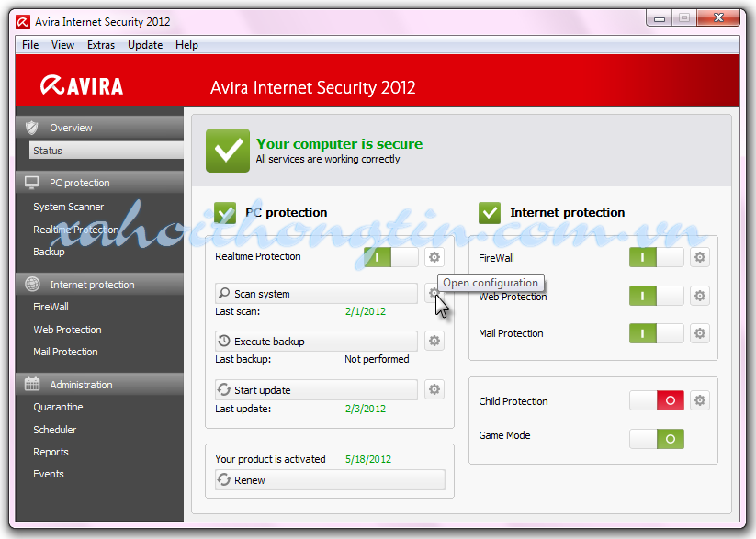756x539 pixels.
Task: Open Realtime Protection in the sidebar
Action: click(x=75, y=229)
